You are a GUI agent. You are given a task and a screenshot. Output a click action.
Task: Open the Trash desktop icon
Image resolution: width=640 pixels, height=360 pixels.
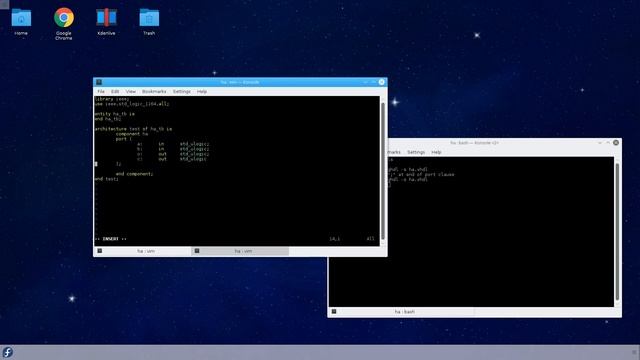tap(149, 21)
